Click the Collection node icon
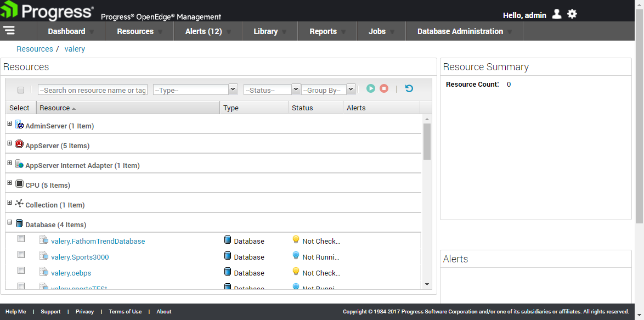 [19, 203]
